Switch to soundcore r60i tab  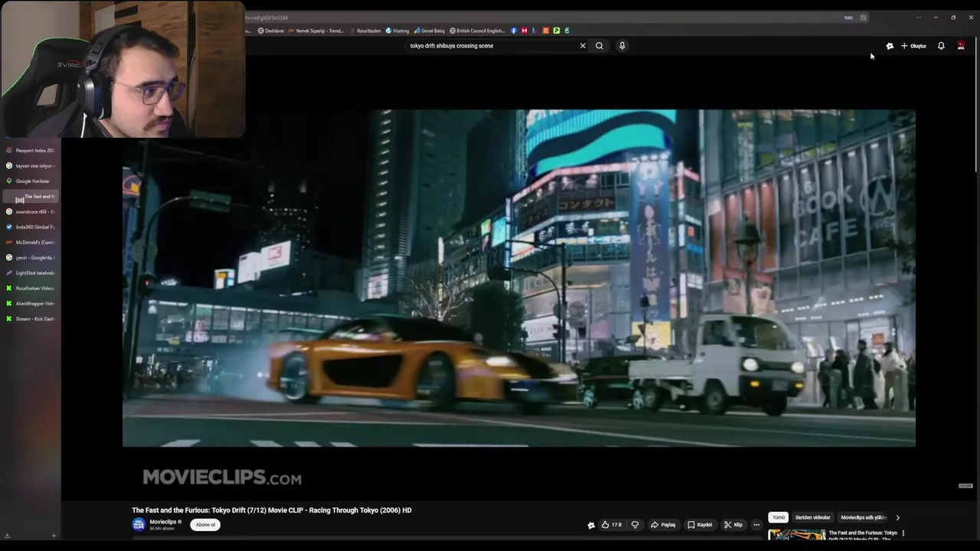[x=31, y=212]
